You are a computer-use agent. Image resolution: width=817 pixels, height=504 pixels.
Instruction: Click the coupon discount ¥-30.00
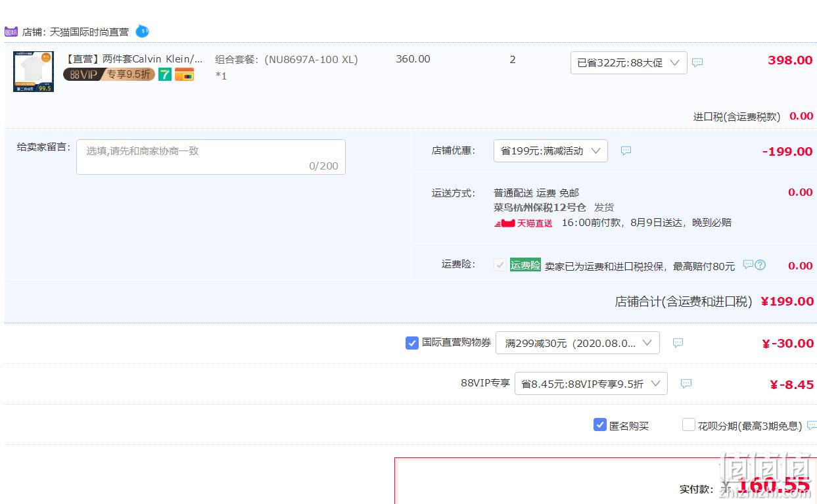pyautogui.click(x=787, y=343)
